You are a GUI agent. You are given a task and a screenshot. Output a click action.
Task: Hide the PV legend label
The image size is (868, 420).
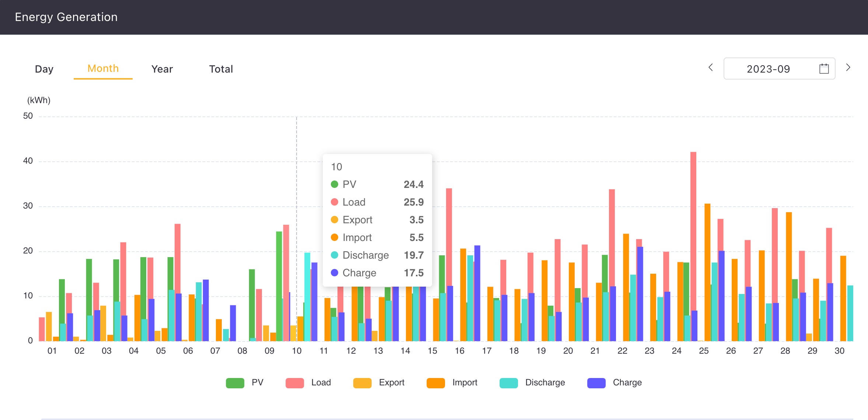click(x=258, y=382)
